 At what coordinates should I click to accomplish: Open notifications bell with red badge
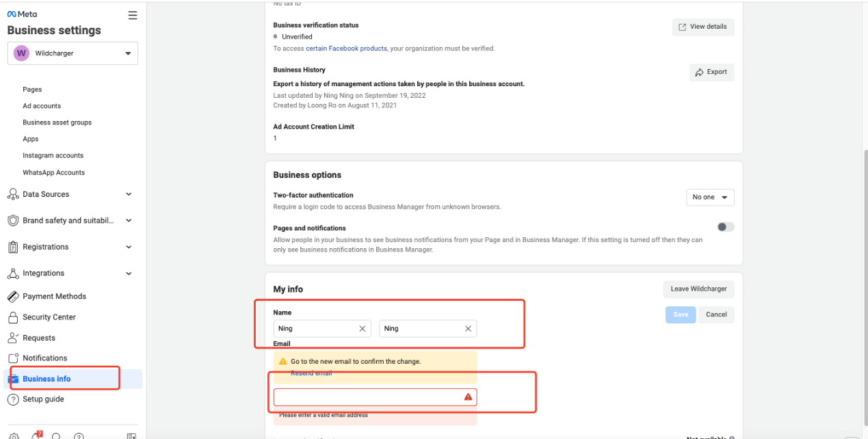[36, 436]
